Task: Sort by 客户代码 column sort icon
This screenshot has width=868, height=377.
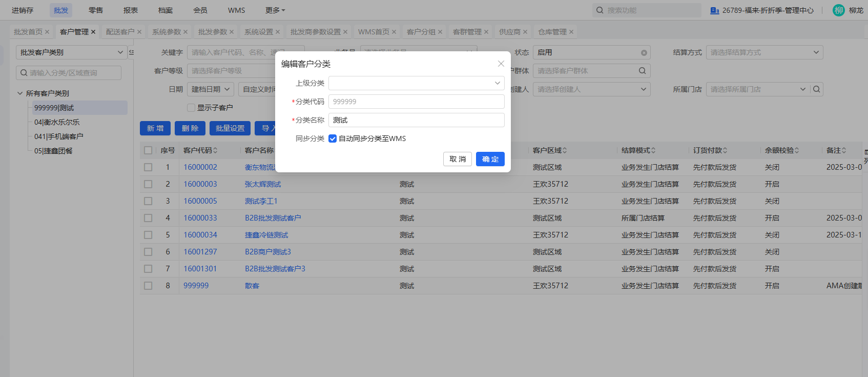Action: pos(215,150)
